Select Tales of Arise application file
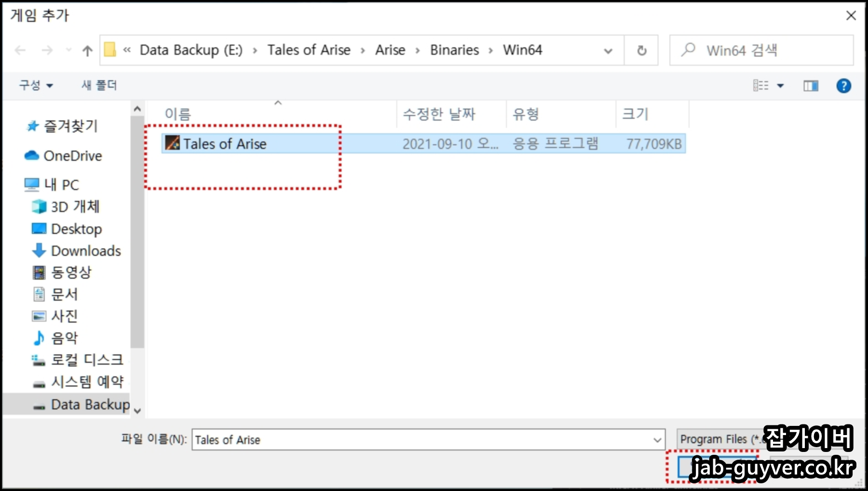The height and width of the screenshot is (491, 868). [x=423, y=144]
